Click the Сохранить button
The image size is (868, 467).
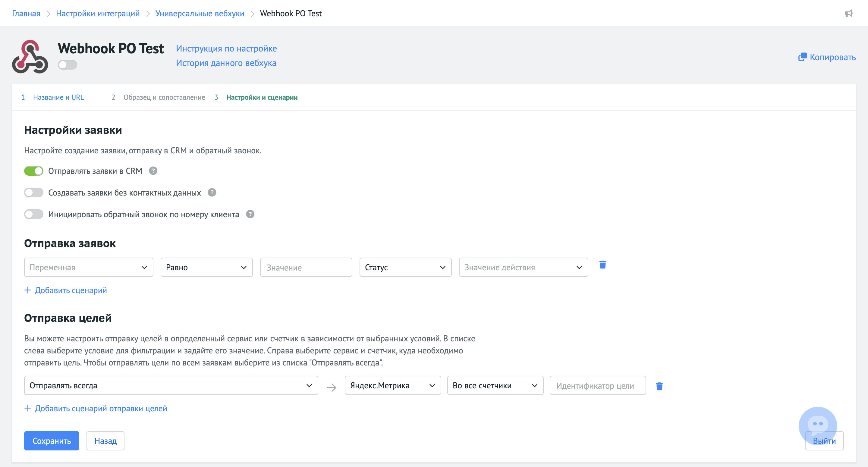click(52, 441)
